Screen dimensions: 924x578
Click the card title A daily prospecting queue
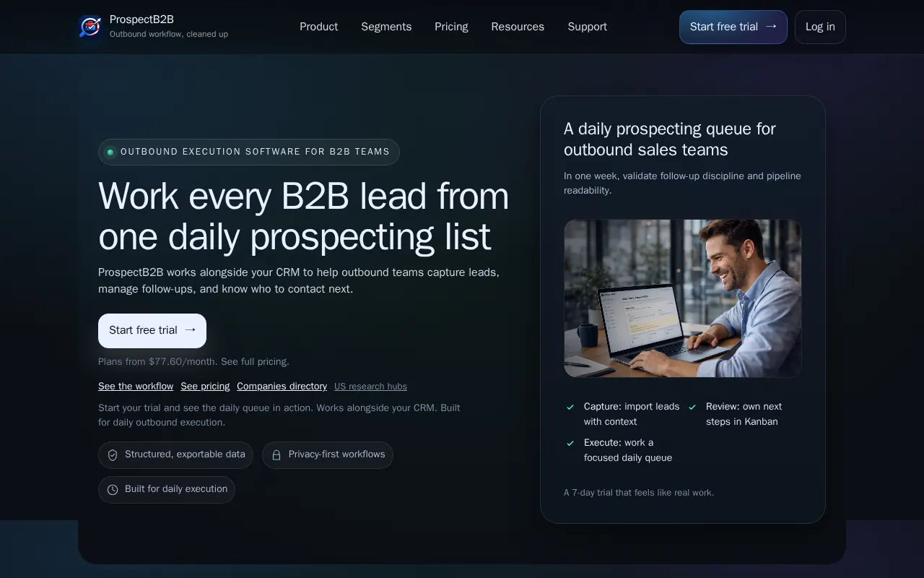coord(670,139)
